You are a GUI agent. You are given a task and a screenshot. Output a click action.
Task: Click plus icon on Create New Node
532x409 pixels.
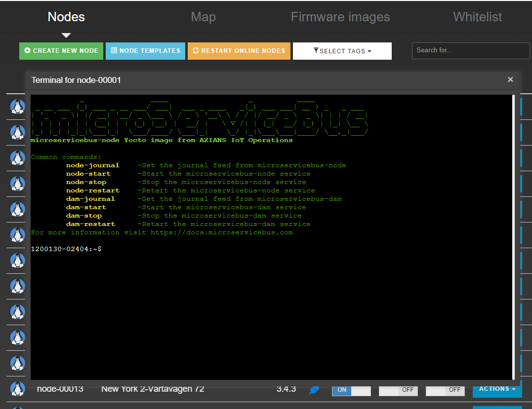click(x=28, y=50)
